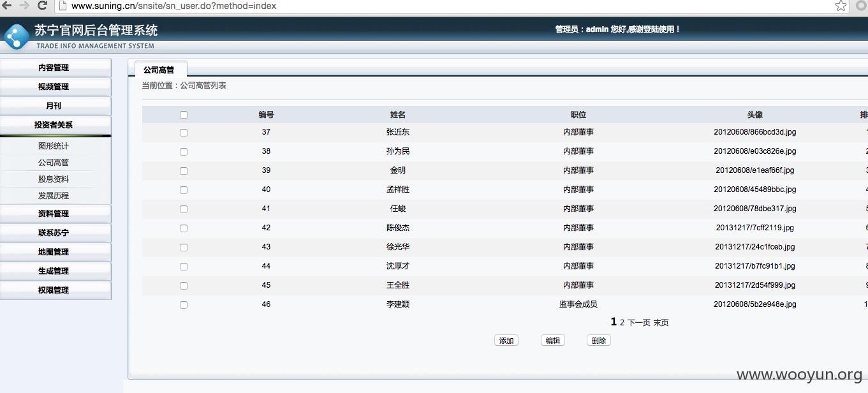Click the 头像 column header

[x=755, y=115]
